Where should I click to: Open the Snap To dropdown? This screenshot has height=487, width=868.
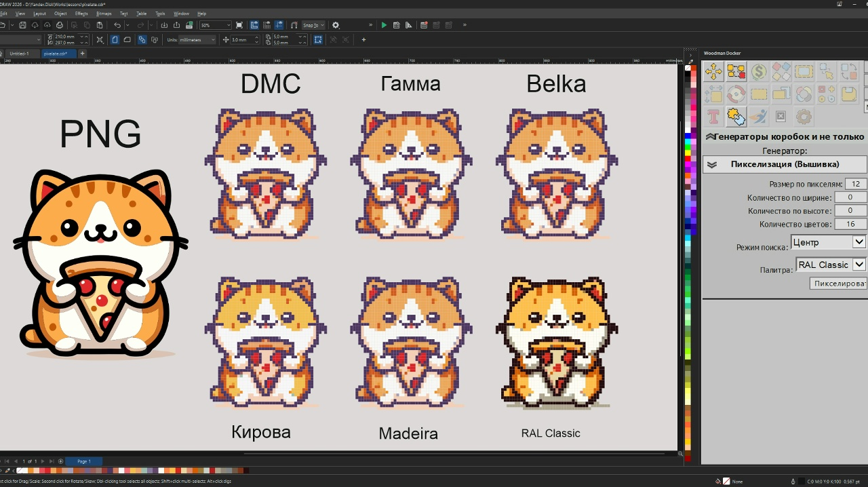313,25
